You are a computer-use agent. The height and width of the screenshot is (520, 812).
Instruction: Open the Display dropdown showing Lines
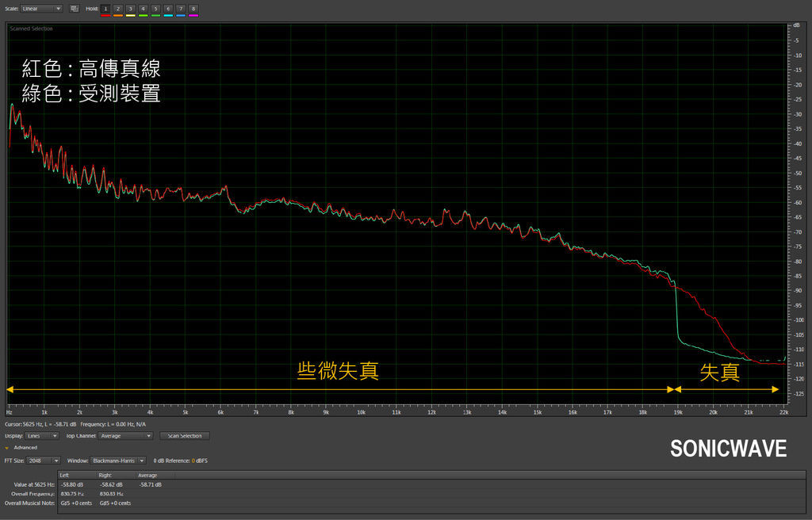[43, 436]
